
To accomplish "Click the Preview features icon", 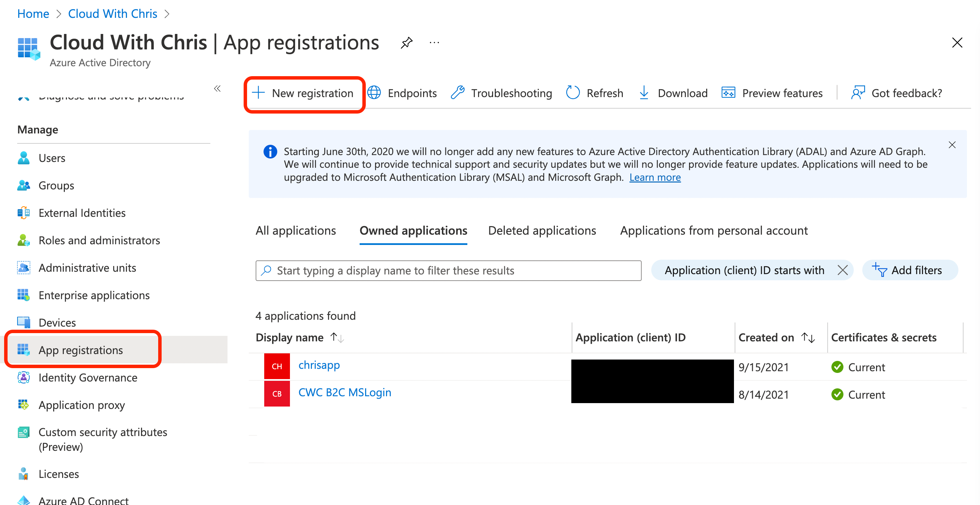I will tap(727, 93).
